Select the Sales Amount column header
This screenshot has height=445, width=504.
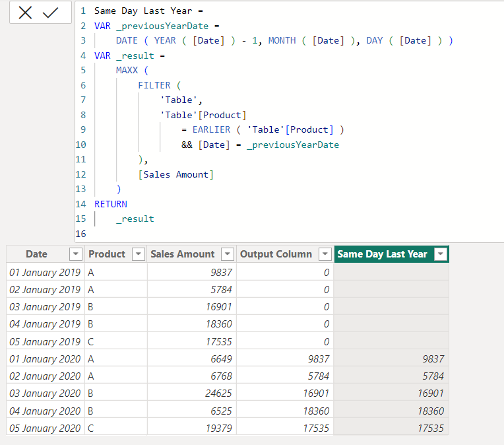[x=182, y=254]
